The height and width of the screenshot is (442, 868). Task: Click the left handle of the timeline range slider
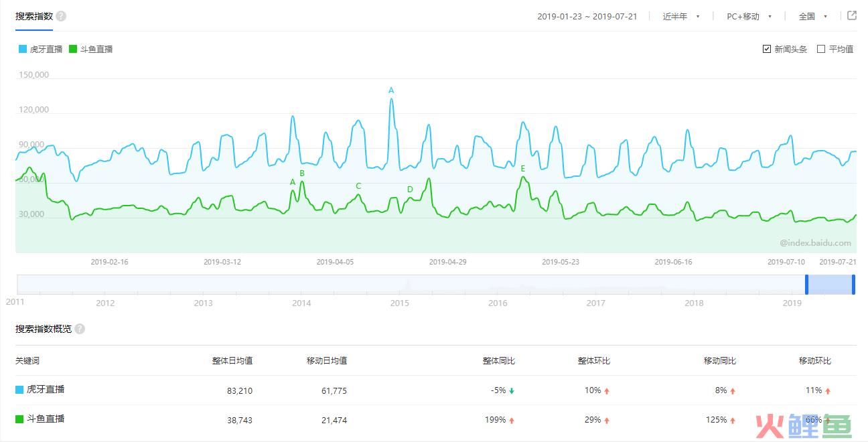pos(807,285)
